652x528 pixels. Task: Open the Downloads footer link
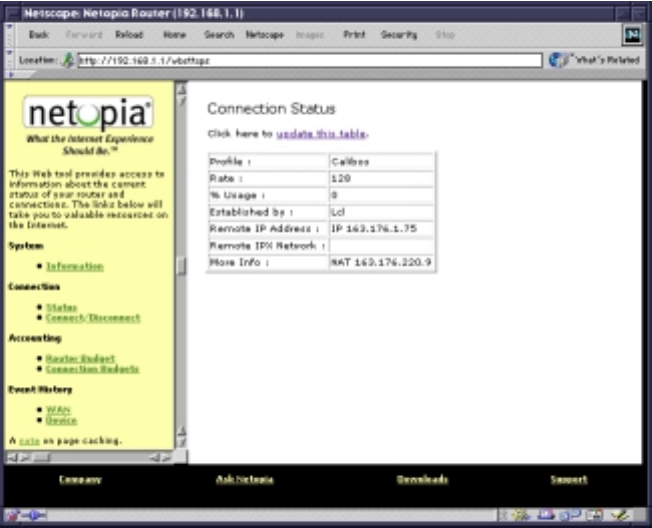[x=422, y=479]
